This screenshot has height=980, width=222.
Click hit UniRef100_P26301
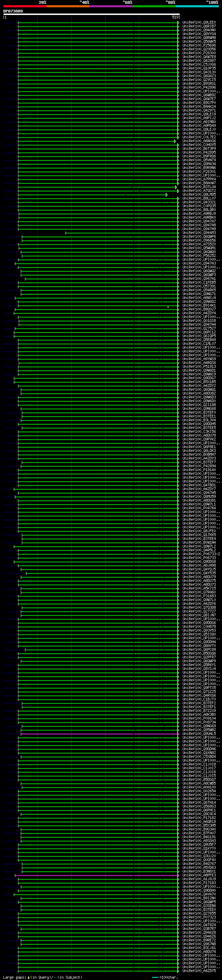tap(199, 172)
